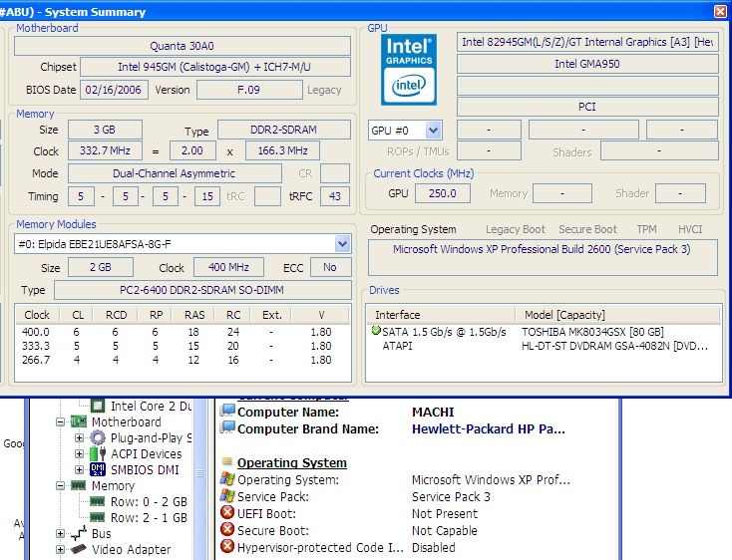Viewport: 732px width, 560px height.
Task: Click the green SATA drive status indicator
Action: (376, 331)
